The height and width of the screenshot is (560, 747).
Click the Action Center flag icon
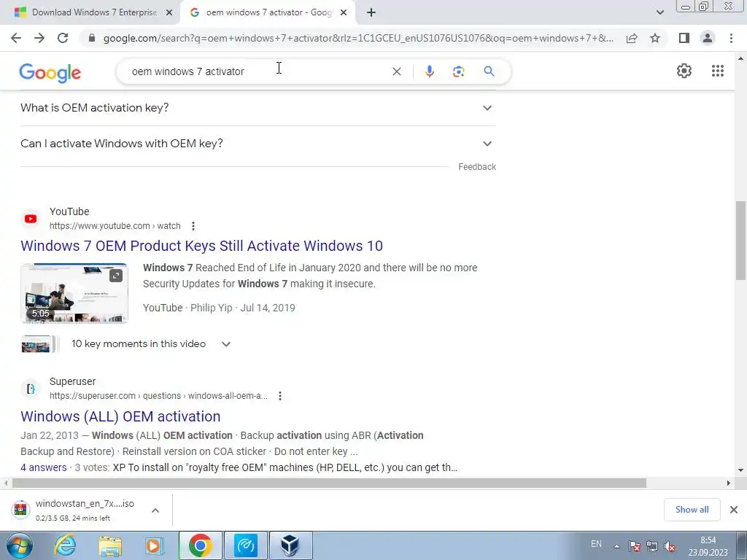[x=635, y=546]
